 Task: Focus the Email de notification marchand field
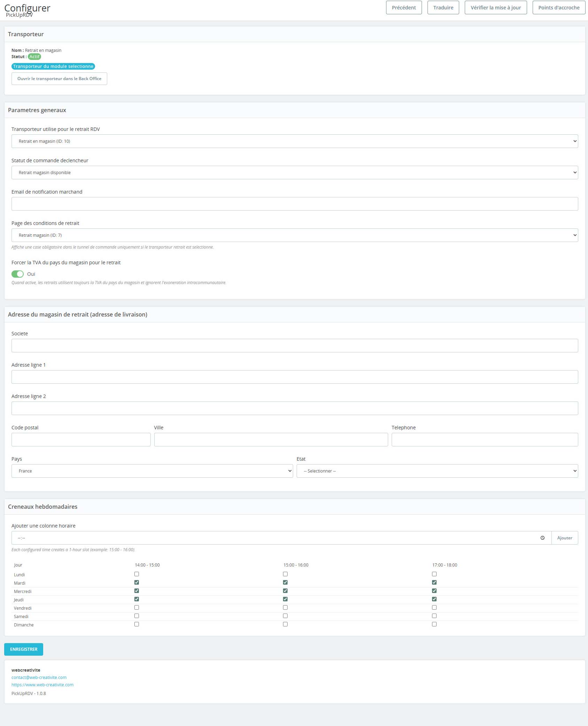[x=295, y=204]
